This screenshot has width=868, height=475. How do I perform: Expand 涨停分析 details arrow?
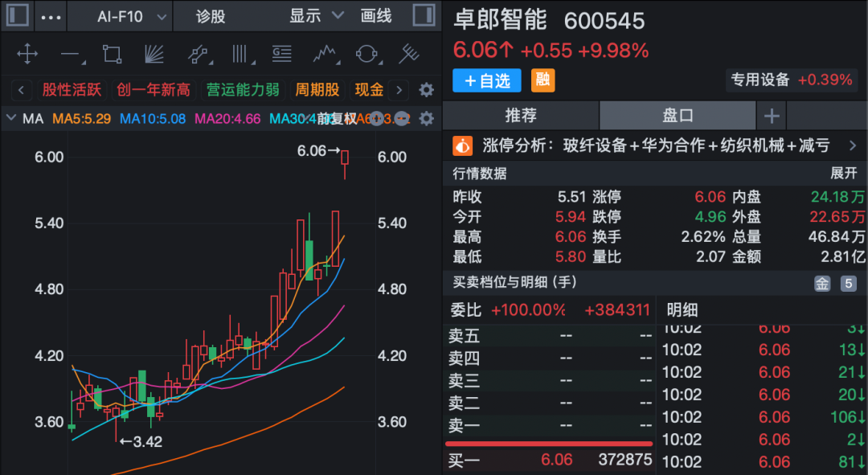(853, 145)
